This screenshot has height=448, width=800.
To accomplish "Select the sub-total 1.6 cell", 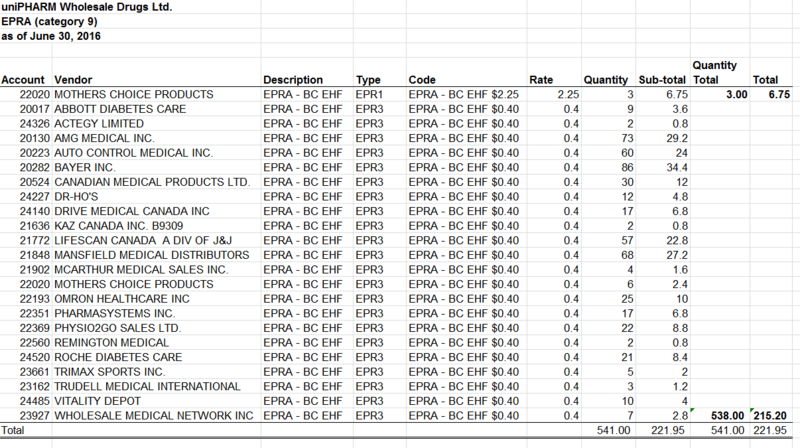I will 680,270.
